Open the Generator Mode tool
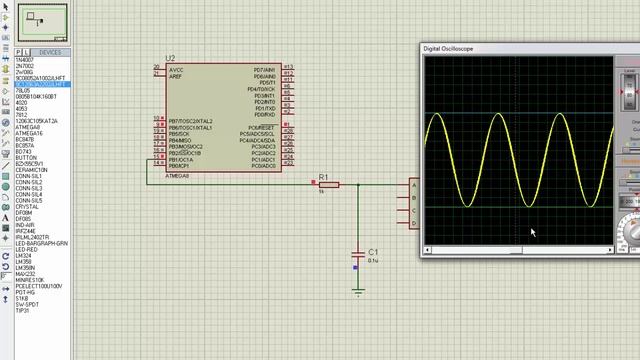 click(x=5, y=122)
